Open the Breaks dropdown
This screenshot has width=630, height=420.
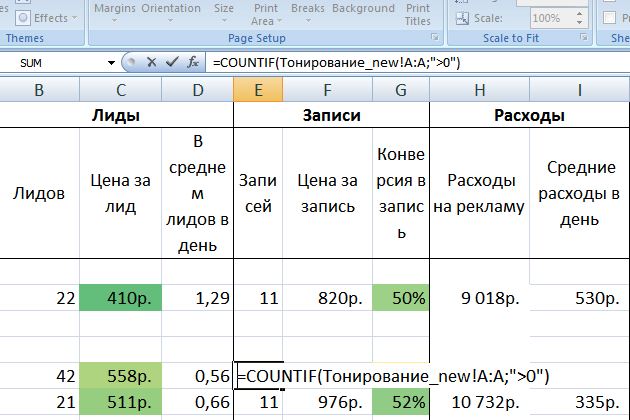[x=308, y=13]
